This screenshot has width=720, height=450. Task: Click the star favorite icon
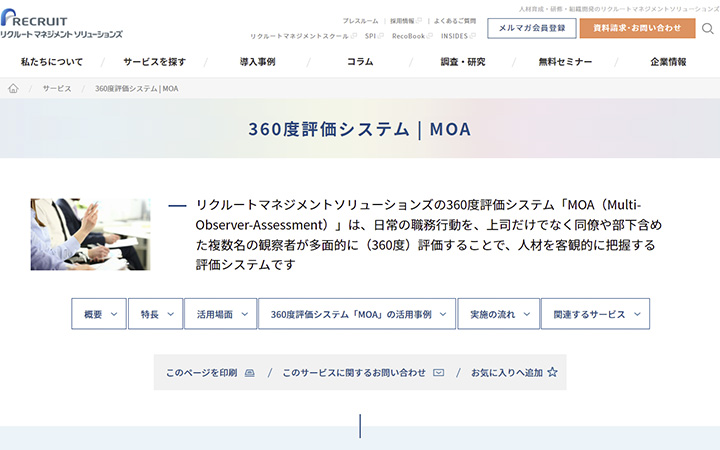click(552, 372)
